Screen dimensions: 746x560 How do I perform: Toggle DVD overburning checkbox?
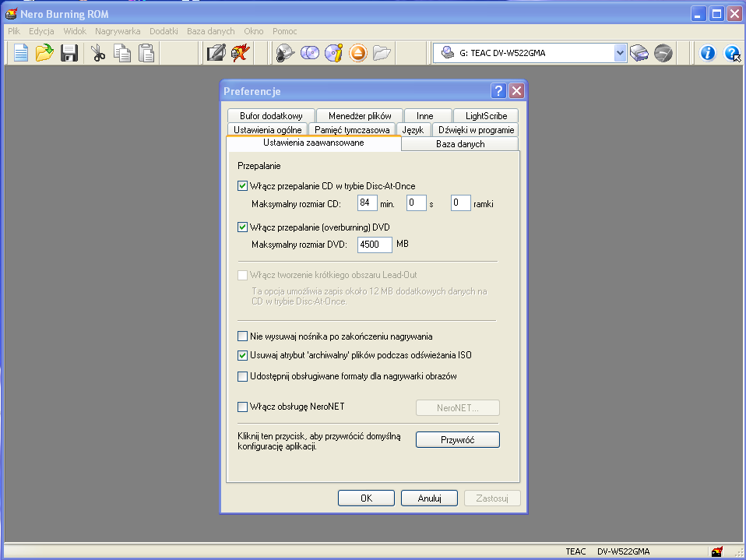[243, 227]
